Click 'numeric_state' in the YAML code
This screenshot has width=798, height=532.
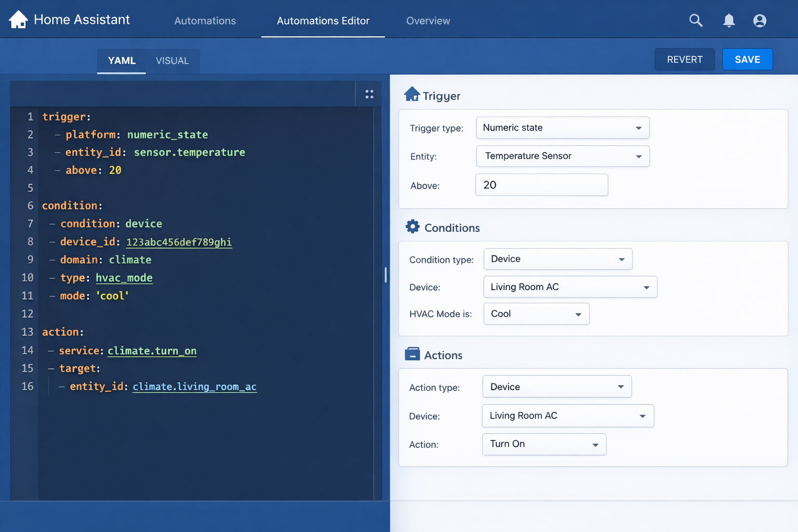click(167, 135)
